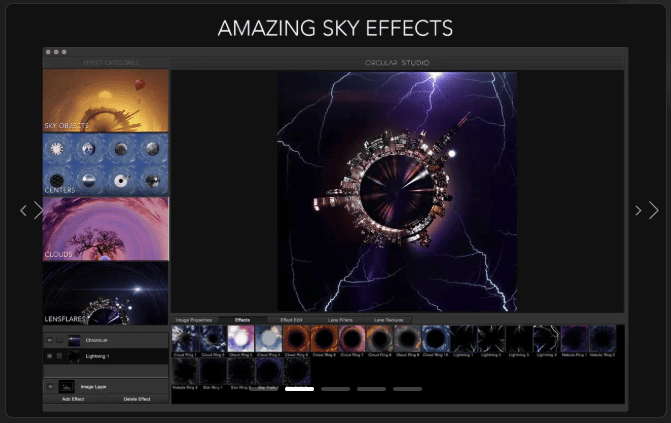Pick the Star Ring 2 effect
The height and width of the screenshot is (423, 671).
click(x=241, y=371)
